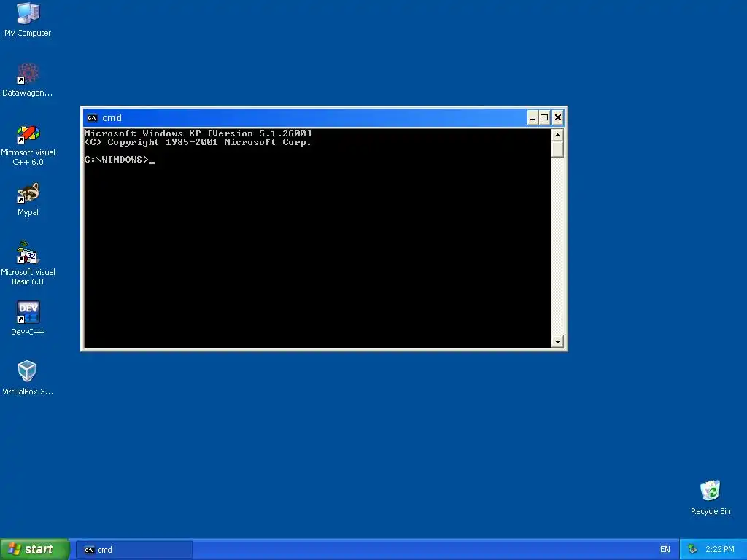
Task: Click the system tray safely-remove icon
Action: [693, 550]
